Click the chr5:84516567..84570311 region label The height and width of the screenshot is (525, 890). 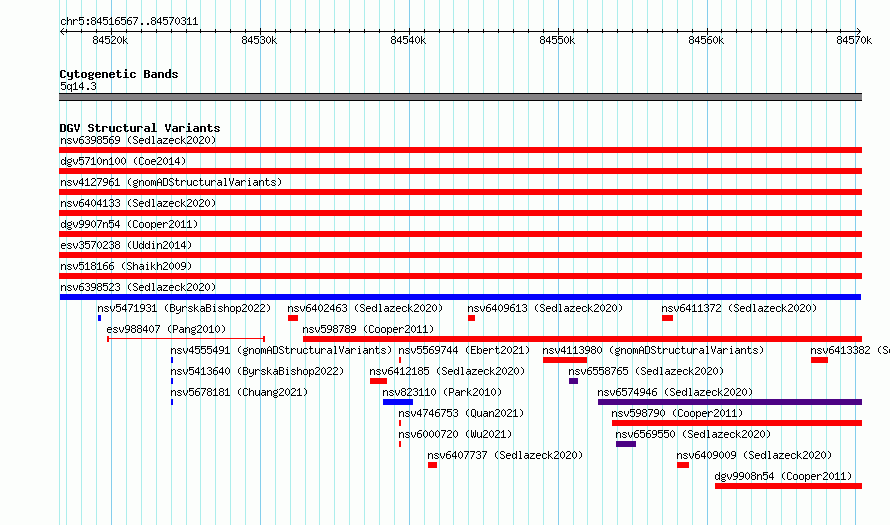tap(129, 22)
